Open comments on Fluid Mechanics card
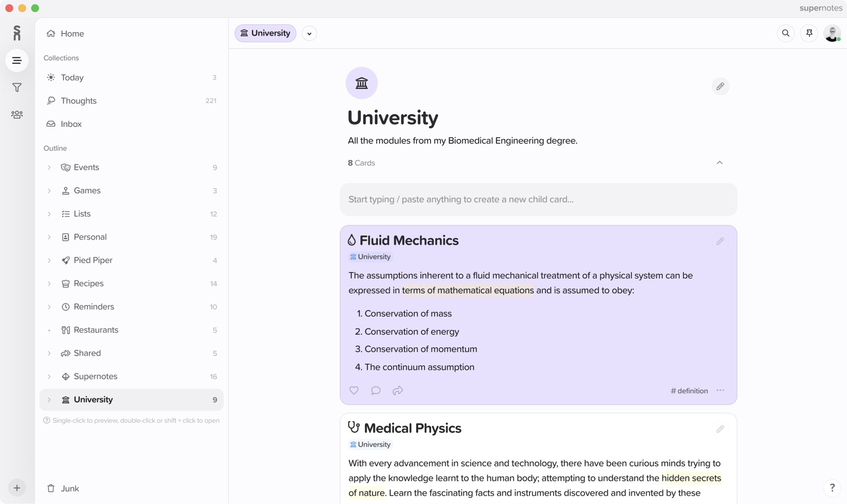Screen dimensions: 847x504 coord(375,390)
